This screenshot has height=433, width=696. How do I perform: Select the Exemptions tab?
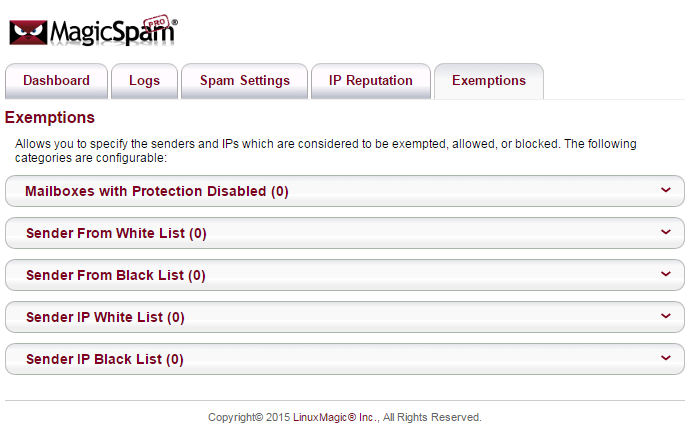coord(489,81)
